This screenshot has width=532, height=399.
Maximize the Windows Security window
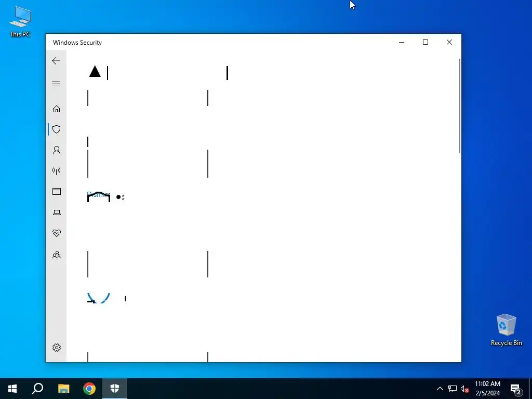tap(425, 43)
